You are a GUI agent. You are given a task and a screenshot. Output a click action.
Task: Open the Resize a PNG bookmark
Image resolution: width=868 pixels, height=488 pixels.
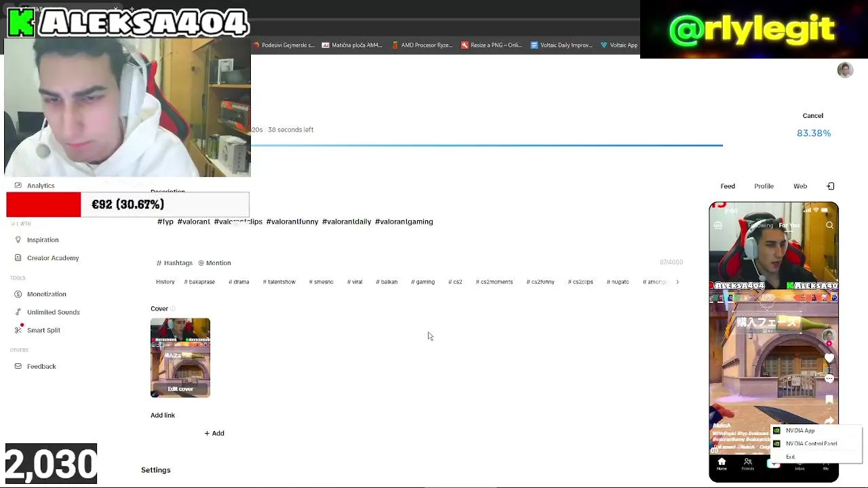pos(492,45)
